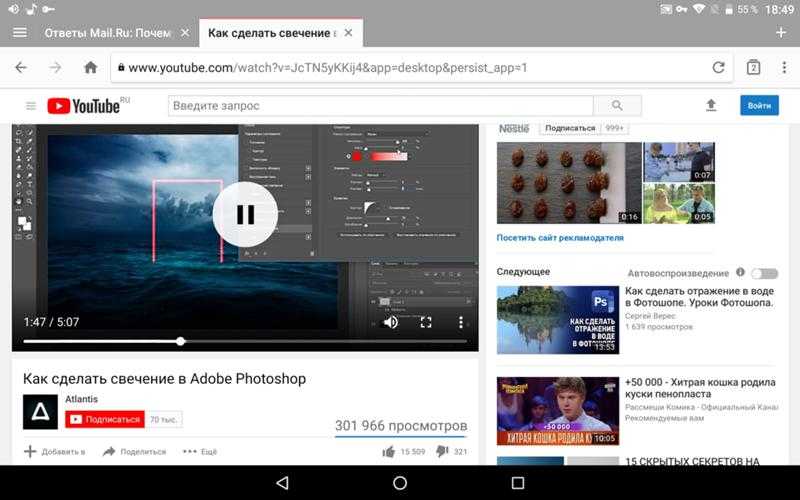Open the ad thumbnail with duration 0:05
This screenshot has width=800, height=500.
tap(679, 204)
